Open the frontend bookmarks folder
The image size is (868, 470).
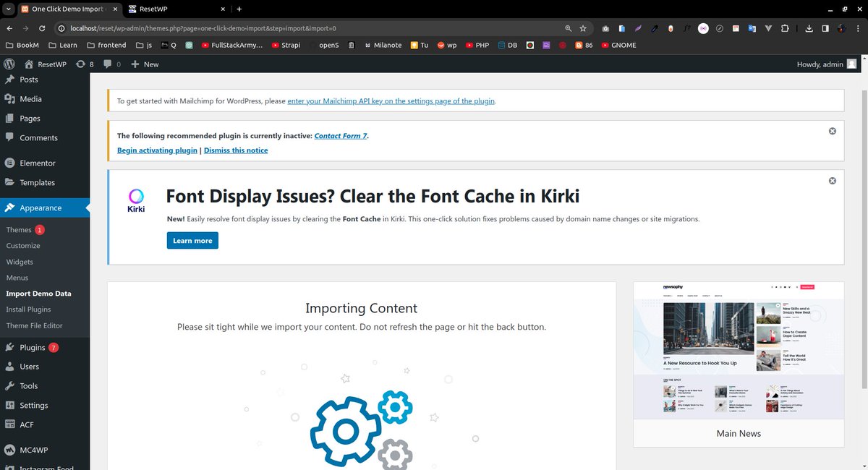pyautogui.click(x=106, y=45)
